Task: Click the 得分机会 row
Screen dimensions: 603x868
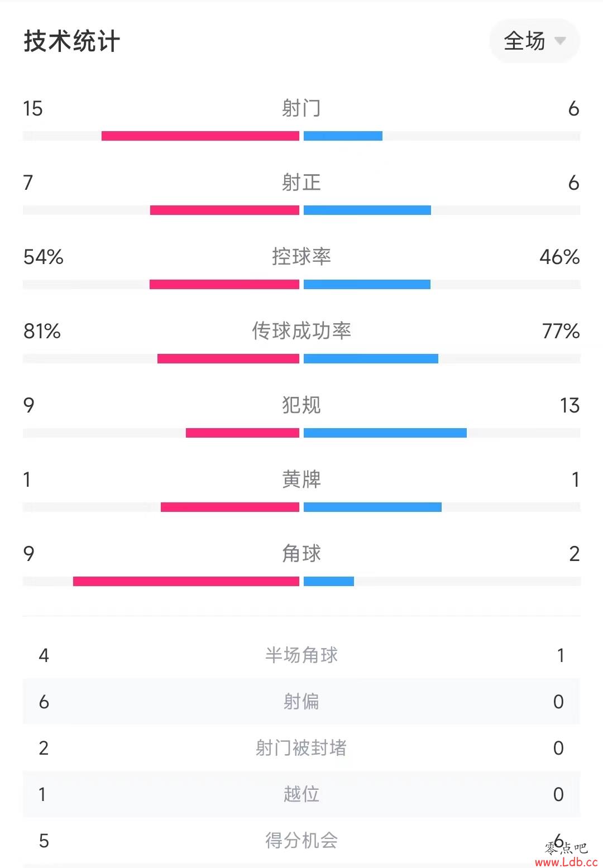Action: pyautogui.click(x=301, y=840)
